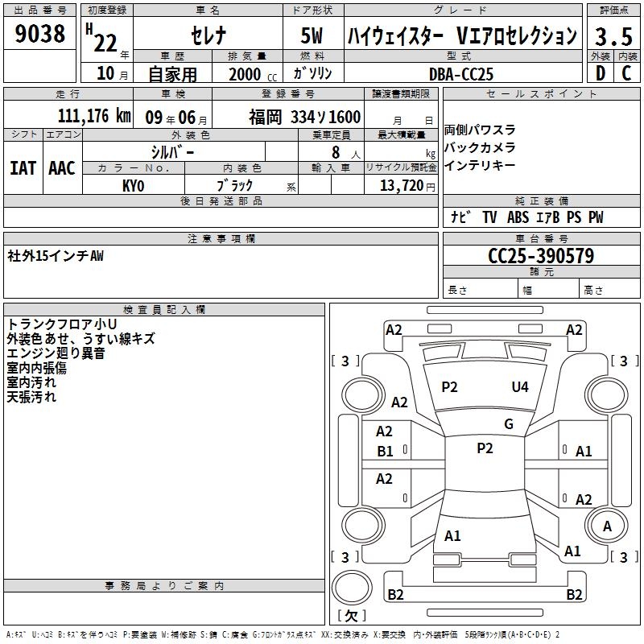Screen dimensions: 644x644
Task: Select sales point バックカメラ
Action: (x=479, y=147)
